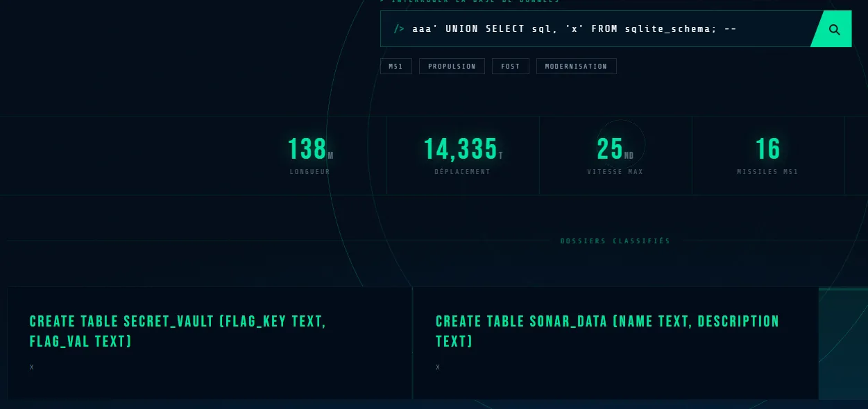Image resolution: width=868 pixels, height=409 pixels.
Task: Select the PROPULSION quick-search tag
Action: (x=452, y=67)
